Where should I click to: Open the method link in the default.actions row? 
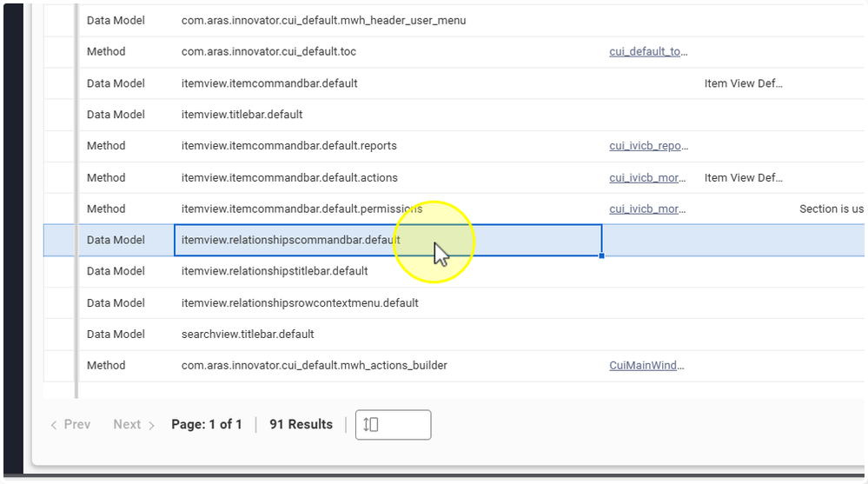(x=648, y=177)
